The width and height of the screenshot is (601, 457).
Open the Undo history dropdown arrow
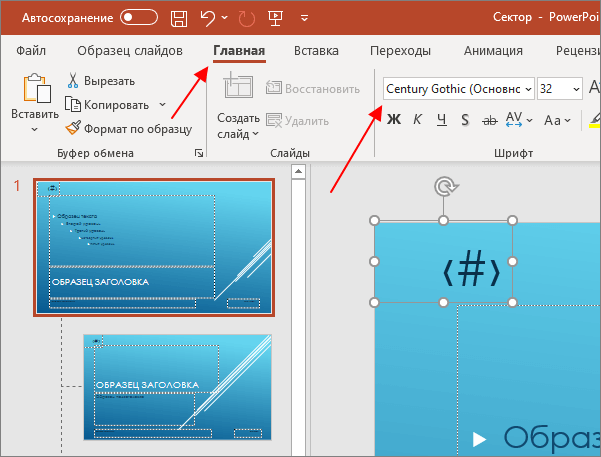coord(225,18)
